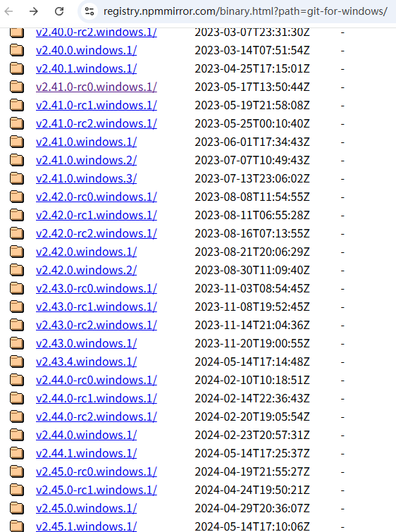
Task: Open the v2.40.1.windows.1/ directory link
Action: [x=86, y=68]
